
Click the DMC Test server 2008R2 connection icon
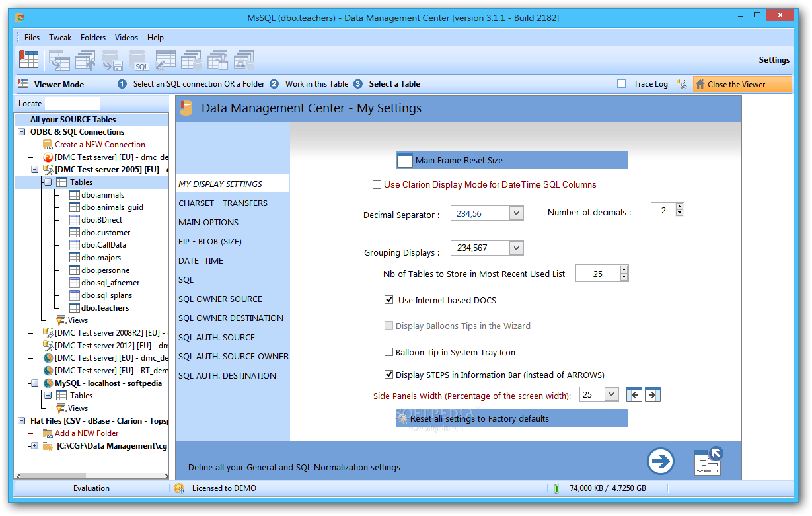coord(48,333)
